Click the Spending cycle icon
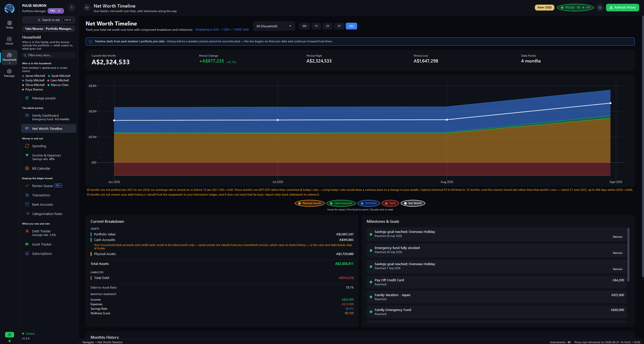The height and width of the screenshot is (344, 644). (27, 146)
